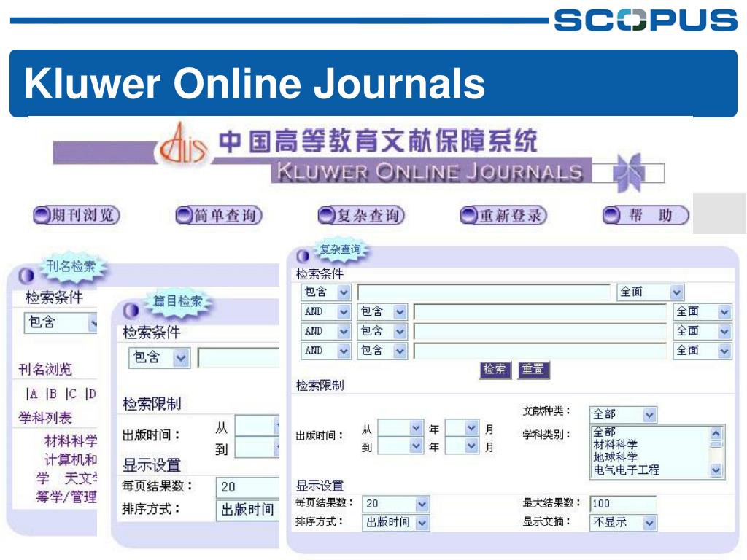Open 每页结果数 field in 篇目检索 panel
The width and height of the screenshot is (747, 560).
(x=248, y=487)
